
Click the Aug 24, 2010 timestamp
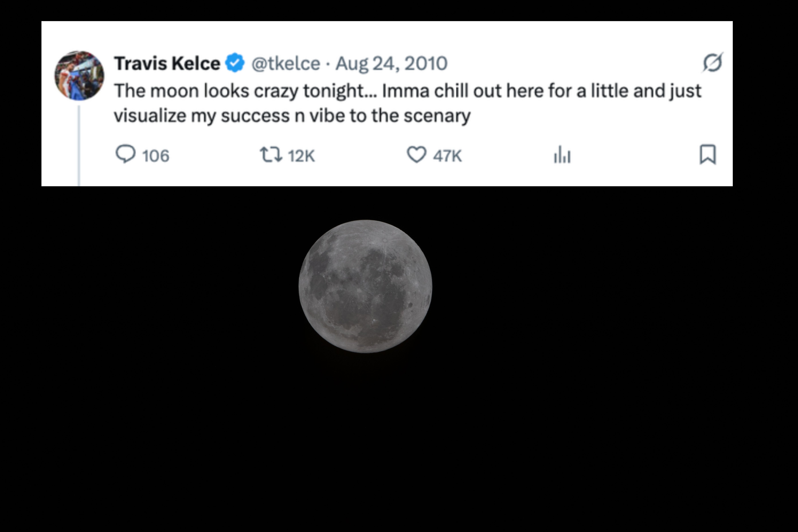tap(391, 63)
